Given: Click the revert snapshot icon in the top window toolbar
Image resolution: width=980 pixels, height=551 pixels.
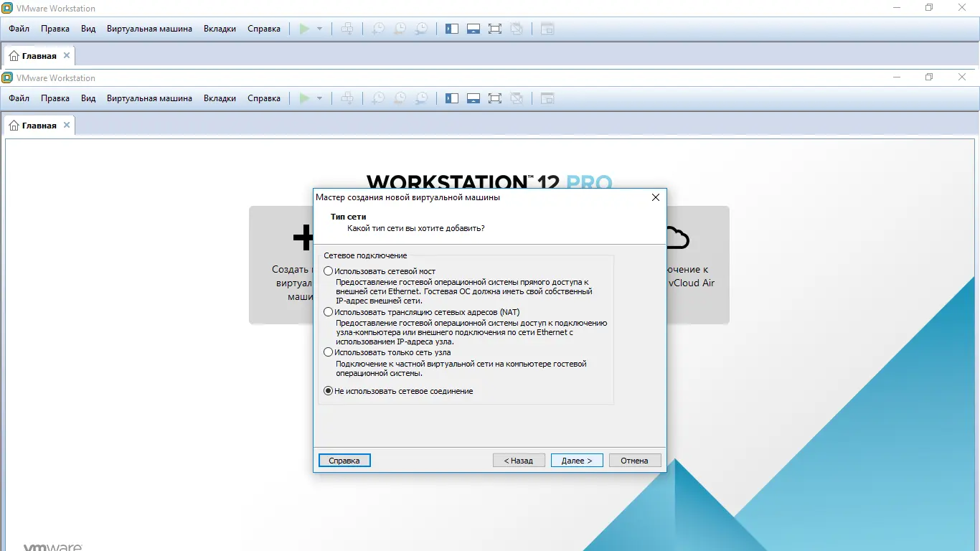Looking at the screenshot, I should point(400,29).
